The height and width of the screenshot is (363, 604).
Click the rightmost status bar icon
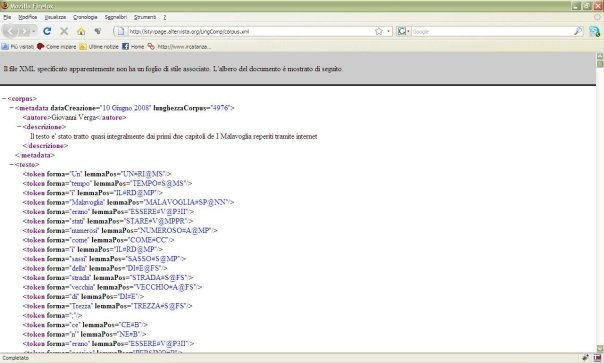[x=597, y=358]
